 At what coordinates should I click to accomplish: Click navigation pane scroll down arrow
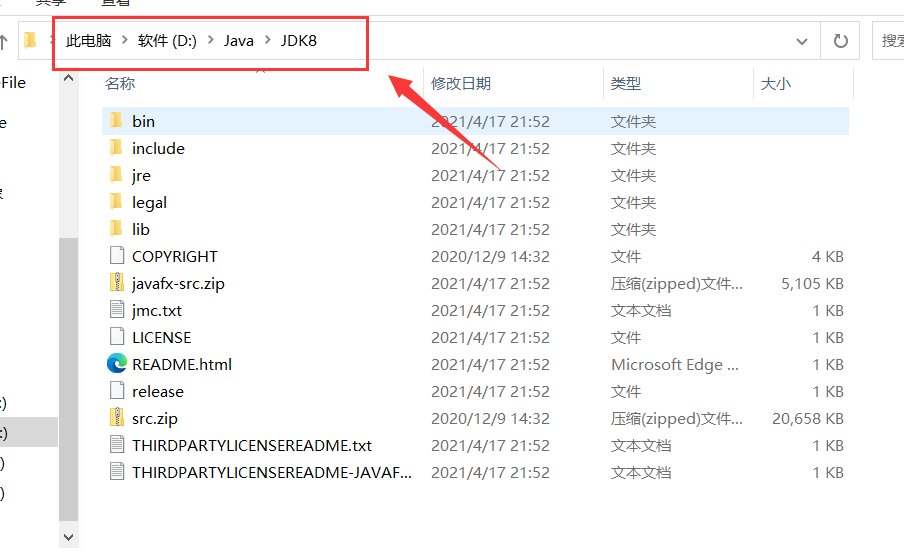pyautogui.click(x=69, y=537)
